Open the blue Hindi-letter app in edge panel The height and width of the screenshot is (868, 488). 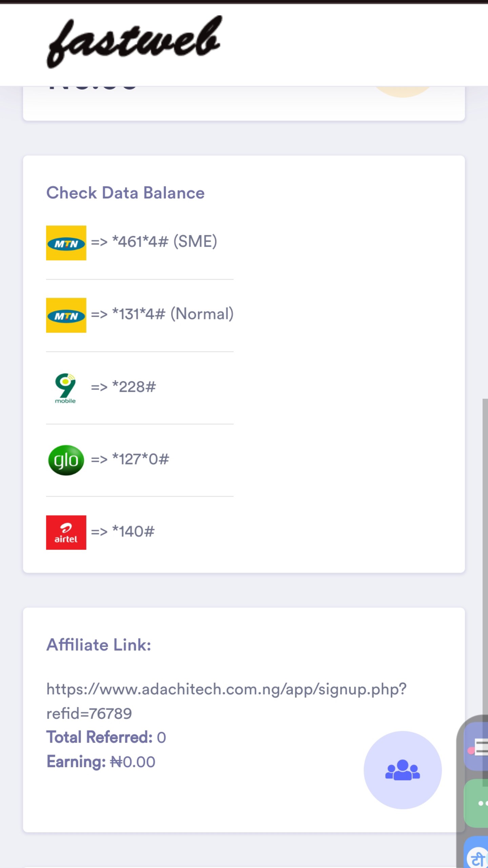[479, 856]
